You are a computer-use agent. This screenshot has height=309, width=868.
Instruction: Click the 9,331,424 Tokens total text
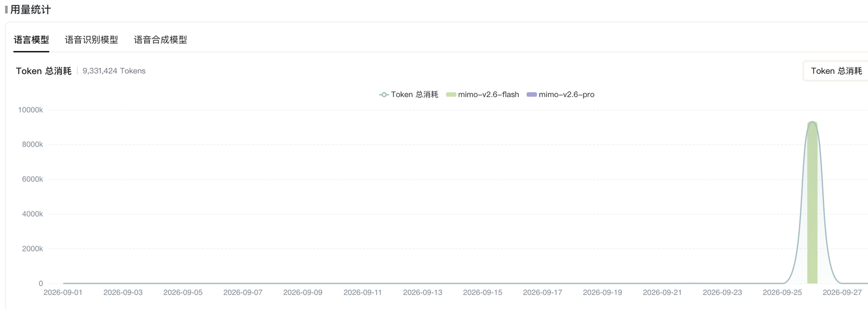tap(114, 71)
